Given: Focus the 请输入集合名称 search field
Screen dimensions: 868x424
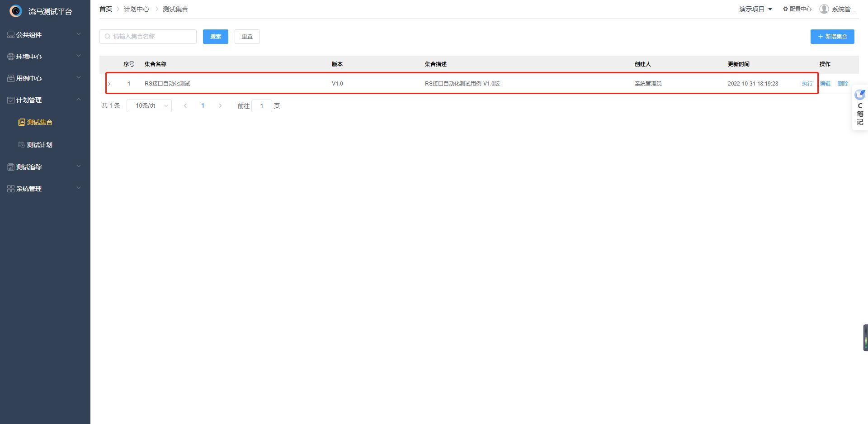Looking at the screenshot, I should tap(148, 37).
